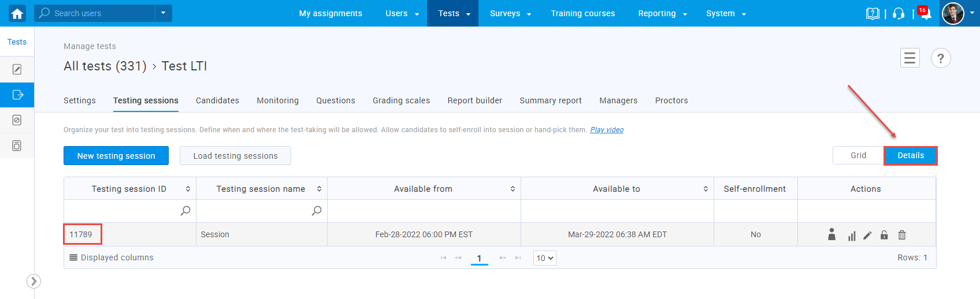The width and height of the screenshot is (980, 299).
Task: Open the notifications bell icon
Action: [x=926, y=14]
